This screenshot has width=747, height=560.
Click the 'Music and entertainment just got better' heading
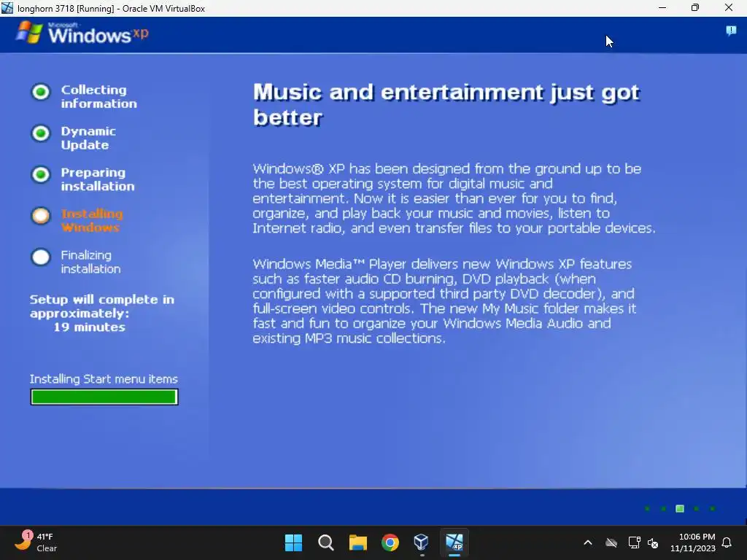coord(446,105)
